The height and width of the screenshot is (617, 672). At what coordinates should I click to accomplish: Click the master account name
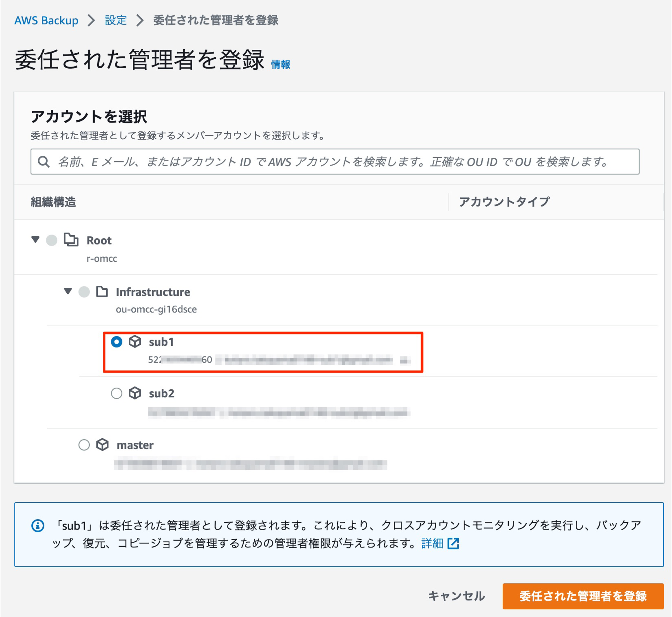(135, 445)
